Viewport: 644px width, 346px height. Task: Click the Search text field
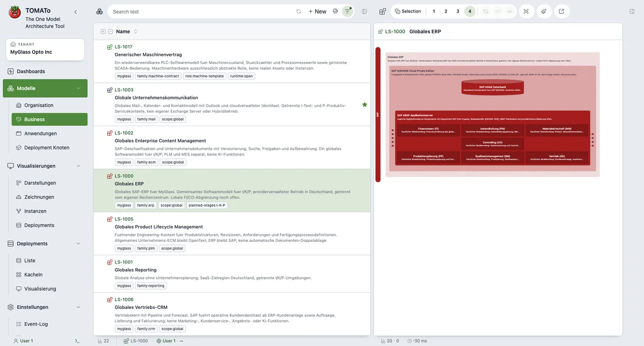pyautogui.click(x=201, y=12)
